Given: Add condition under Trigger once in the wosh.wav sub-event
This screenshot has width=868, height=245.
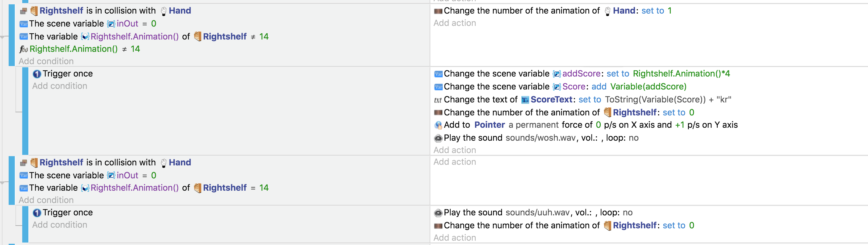Looking at the screenshot, I should pyautogui.click(x=60, y=86).
